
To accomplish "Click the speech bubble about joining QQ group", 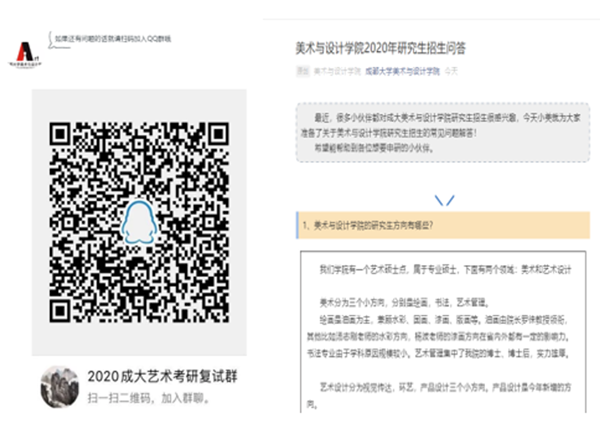I will [x=109, y=40].
